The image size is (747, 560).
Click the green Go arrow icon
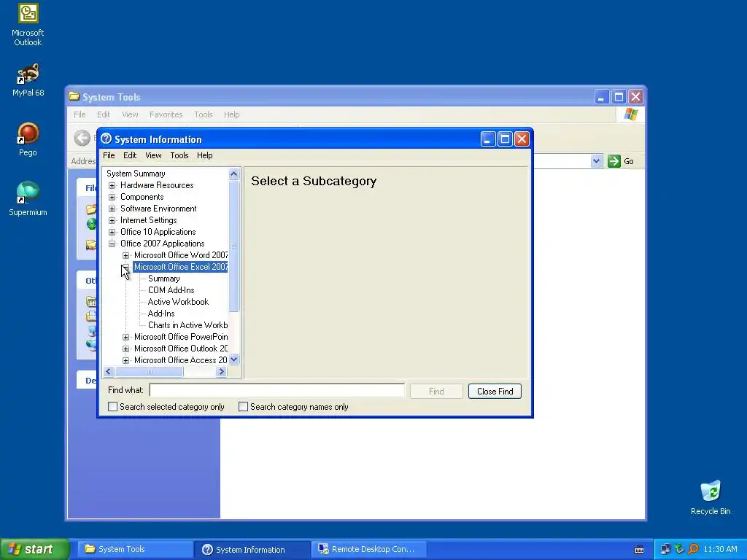(614, 161)
